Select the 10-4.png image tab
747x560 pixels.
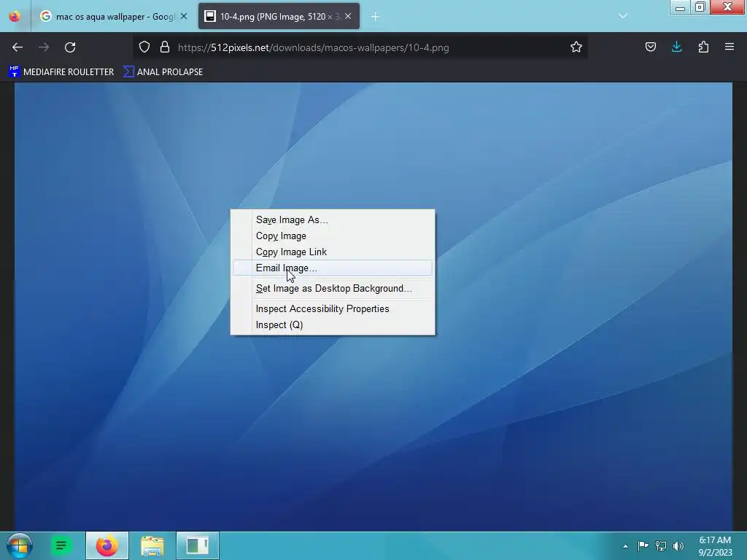pyautogui.click(x=279, y=17)
